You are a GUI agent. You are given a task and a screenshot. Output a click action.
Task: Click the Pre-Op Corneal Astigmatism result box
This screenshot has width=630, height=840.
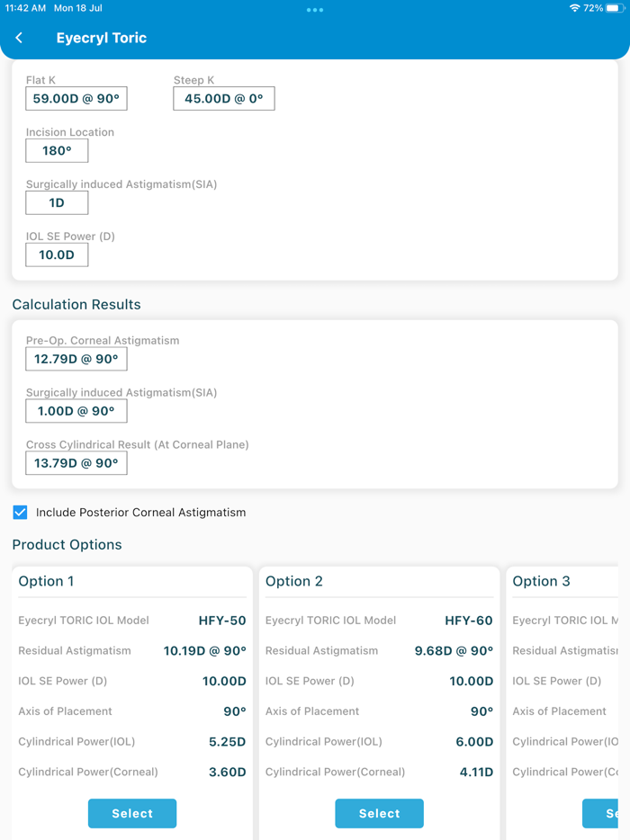pos(76,359)
